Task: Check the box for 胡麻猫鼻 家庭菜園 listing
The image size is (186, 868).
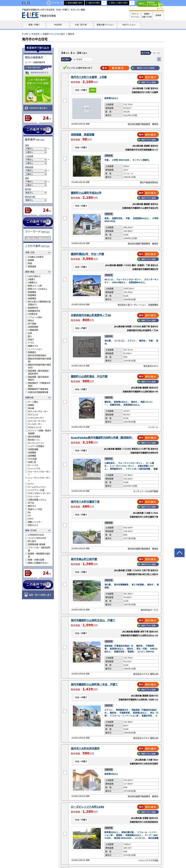Action: tap(65, 158)
